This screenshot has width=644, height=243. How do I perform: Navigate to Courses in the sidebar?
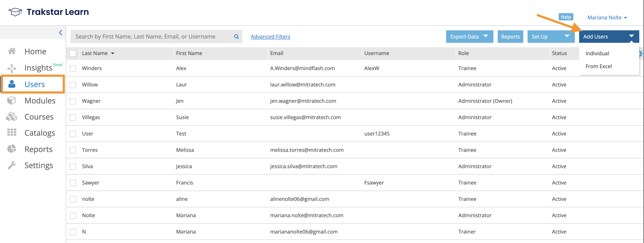pos(39,117)
